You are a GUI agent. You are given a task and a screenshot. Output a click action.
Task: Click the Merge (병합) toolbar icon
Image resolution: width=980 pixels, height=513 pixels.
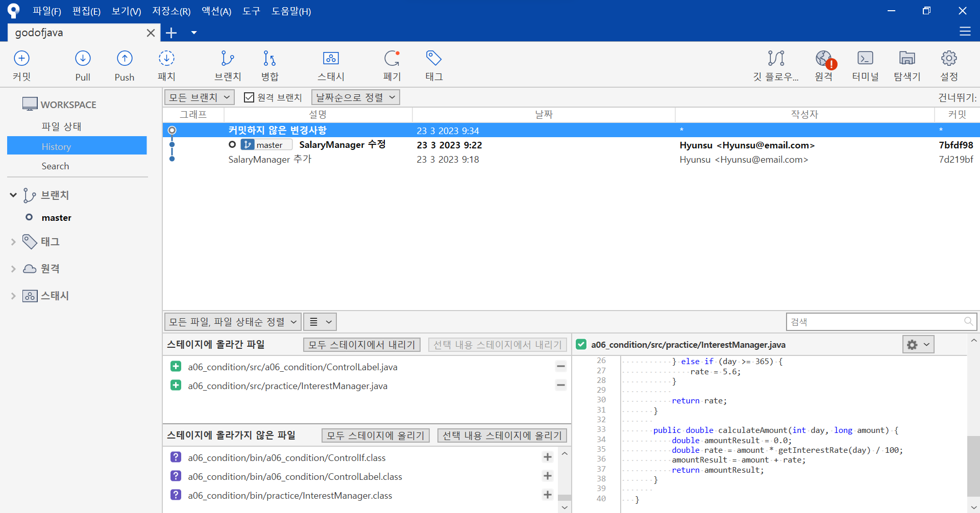[x=269, y=65]
